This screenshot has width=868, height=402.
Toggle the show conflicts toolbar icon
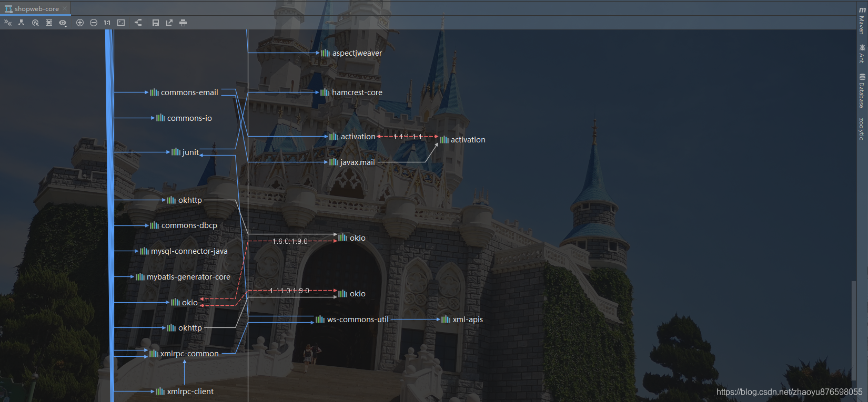click(x=8, y=23)
